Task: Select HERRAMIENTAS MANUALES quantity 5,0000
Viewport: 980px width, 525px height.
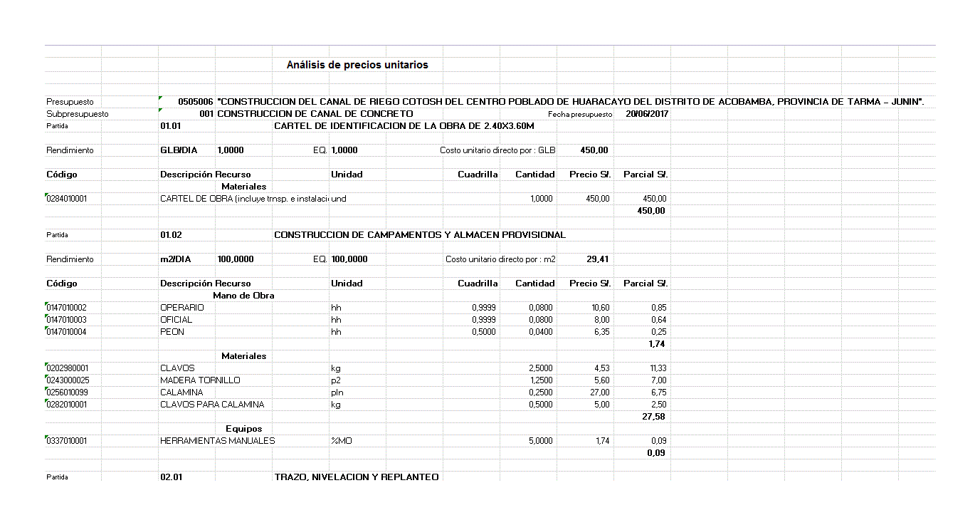Action: tap(541, 441)
